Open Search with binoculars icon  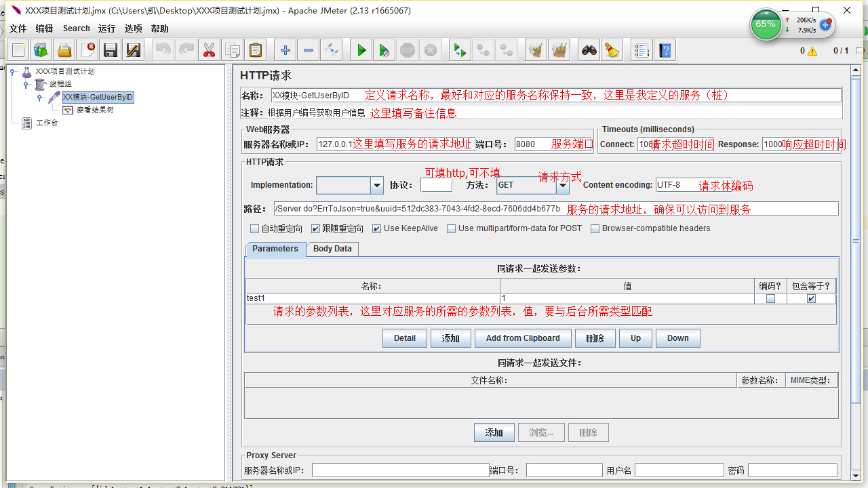pos(589,50)
